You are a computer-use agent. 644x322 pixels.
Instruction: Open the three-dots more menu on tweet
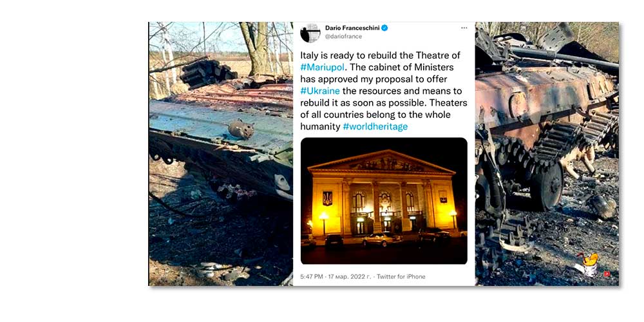pyautogui.click(x=464, y=28)
